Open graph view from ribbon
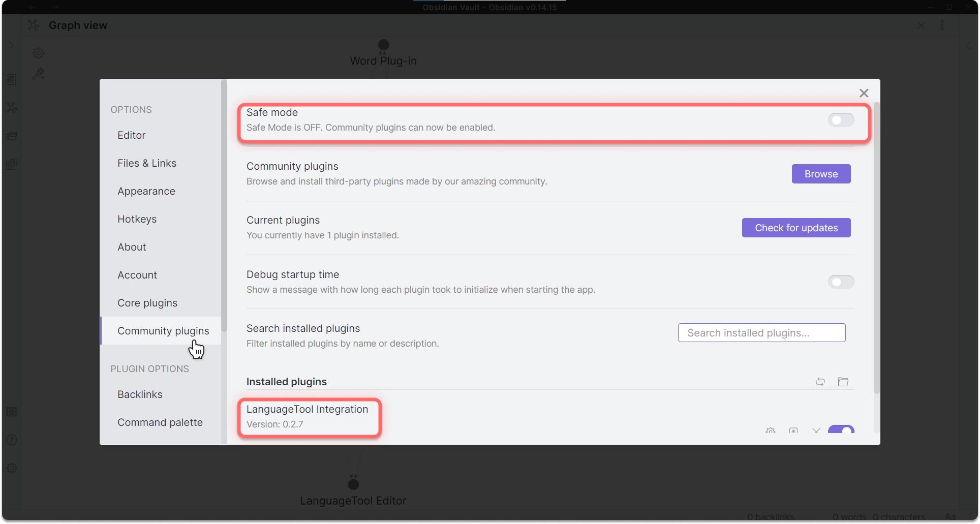The image size is (980, 524). point(12,108)
